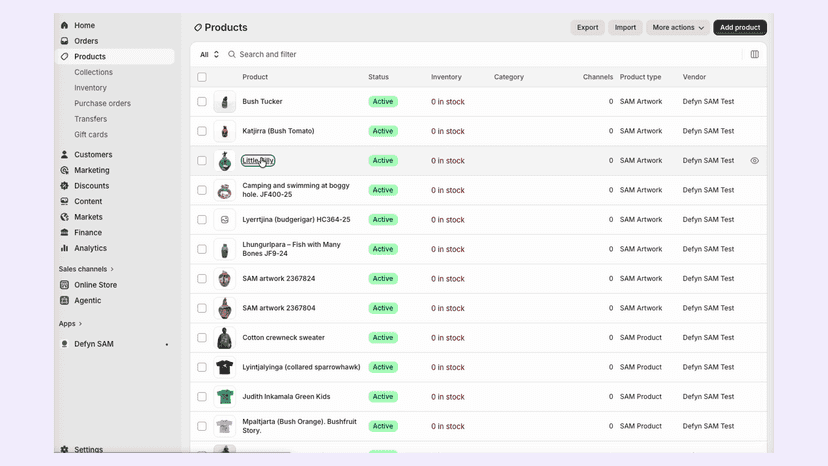Click the Add product button
Image resolution: width=828 pixels, height=466 pixels.
point(740,27)
